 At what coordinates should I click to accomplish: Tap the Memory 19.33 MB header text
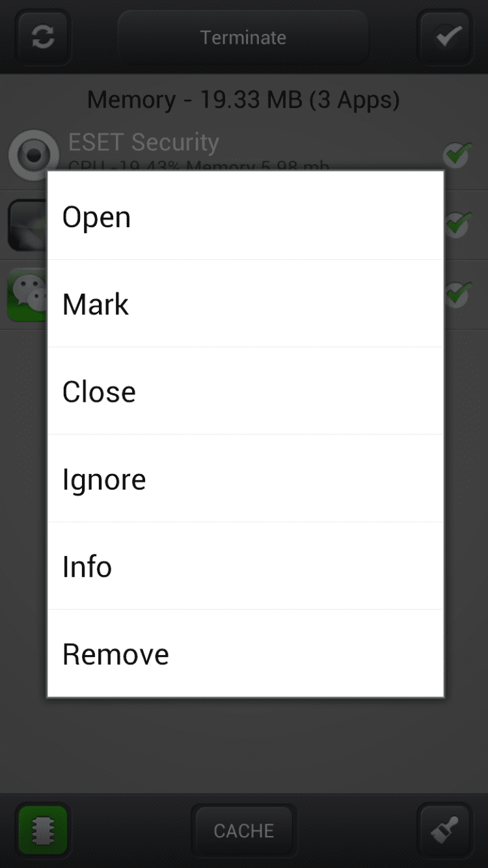pos(243,100)
